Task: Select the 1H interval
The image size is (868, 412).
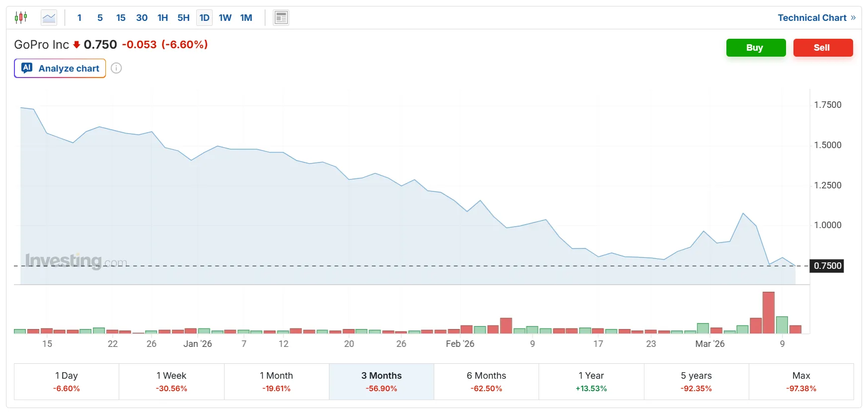Action: coord(162,18)
